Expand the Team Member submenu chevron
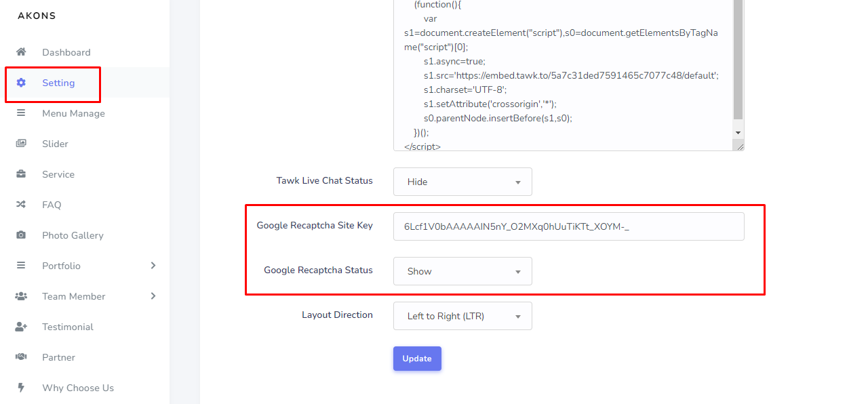The image size is (868, 404). (153, 296)
